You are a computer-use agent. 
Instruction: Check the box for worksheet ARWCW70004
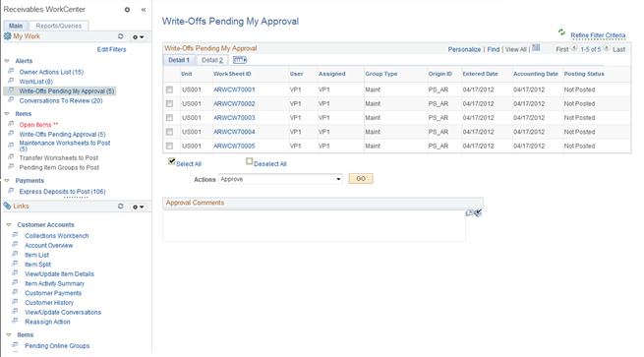pos(169,132)
